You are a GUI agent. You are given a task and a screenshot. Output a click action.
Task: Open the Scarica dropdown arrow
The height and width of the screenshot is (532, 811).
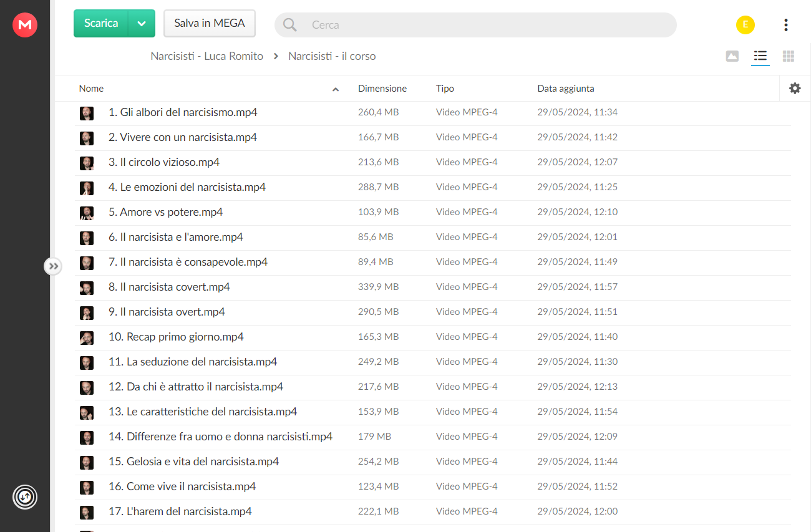[x=142, y=24]
